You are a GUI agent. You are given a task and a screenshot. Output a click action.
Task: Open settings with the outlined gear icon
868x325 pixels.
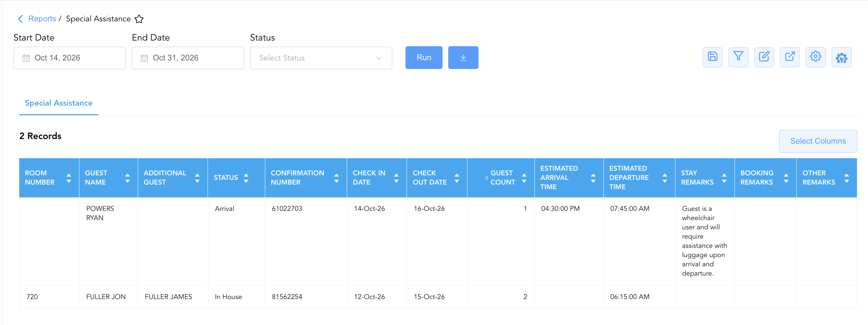[816, 57]
